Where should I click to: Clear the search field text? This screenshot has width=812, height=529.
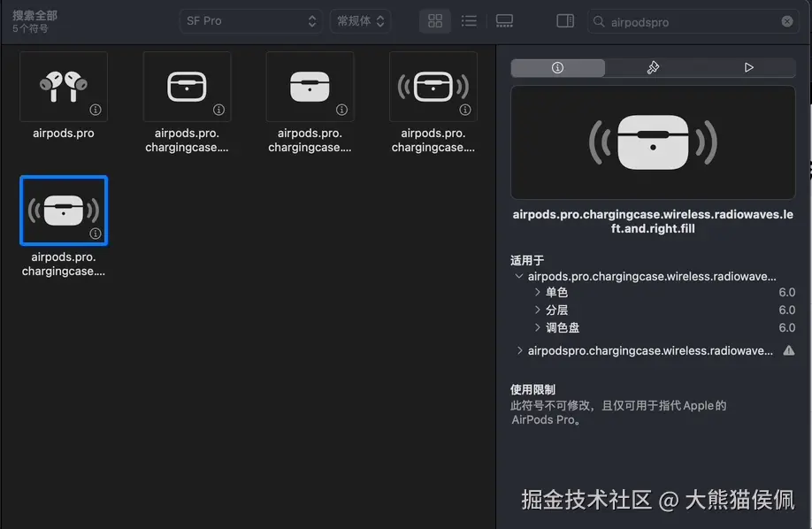(x=787, y=21)
